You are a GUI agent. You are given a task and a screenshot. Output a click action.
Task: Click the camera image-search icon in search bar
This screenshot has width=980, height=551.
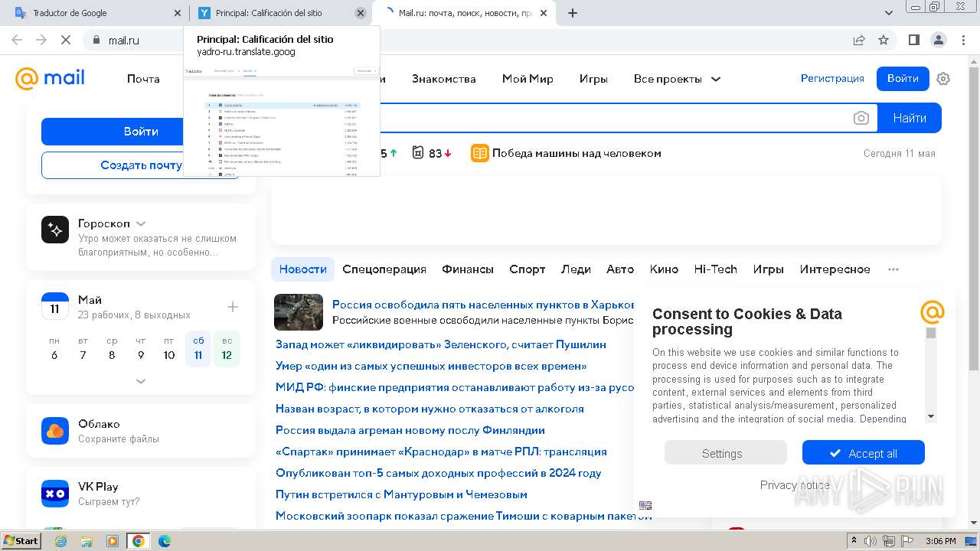pyautogui.click(x=861, y=118)
